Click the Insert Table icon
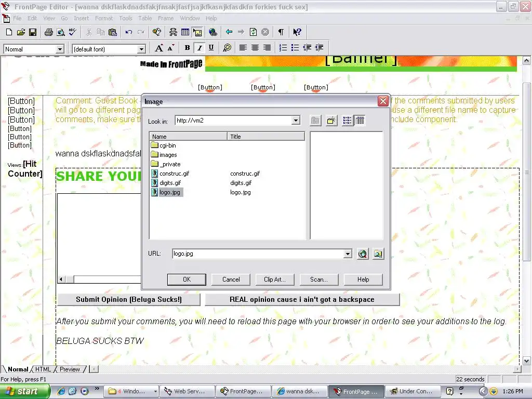This screenshot has width=532, height=399. pos(185,32)
